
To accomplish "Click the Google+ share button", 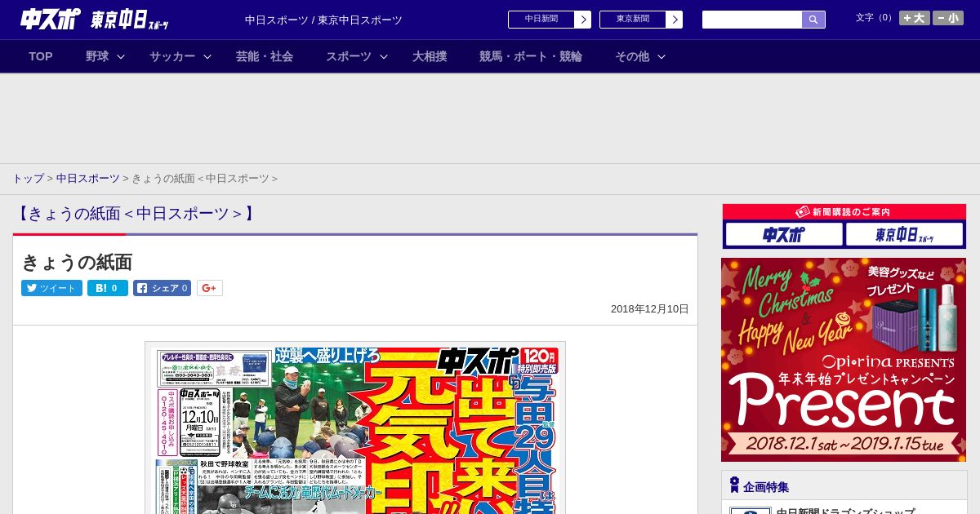I will click(x=210, y=288).
